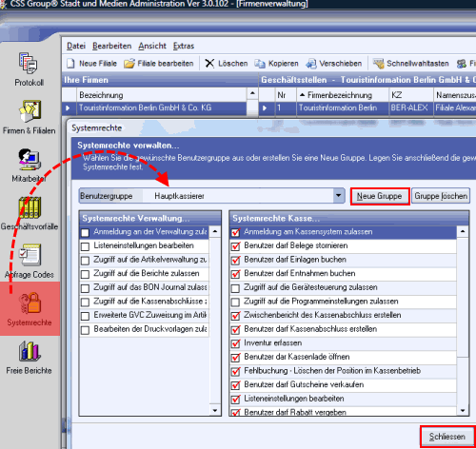
Task: Click the Geschäftsvorfälle binders icon
Action: [x=30, y=207]
